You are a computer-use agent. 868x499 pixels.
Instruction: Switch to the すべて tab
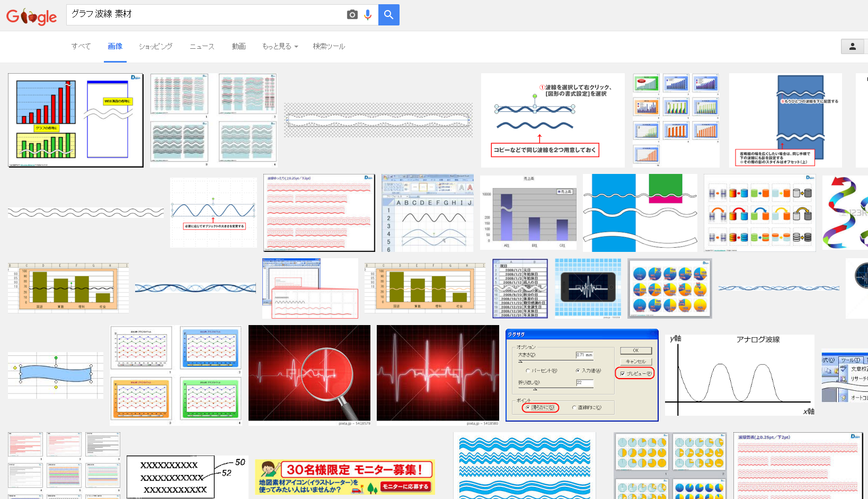[81, 46]
